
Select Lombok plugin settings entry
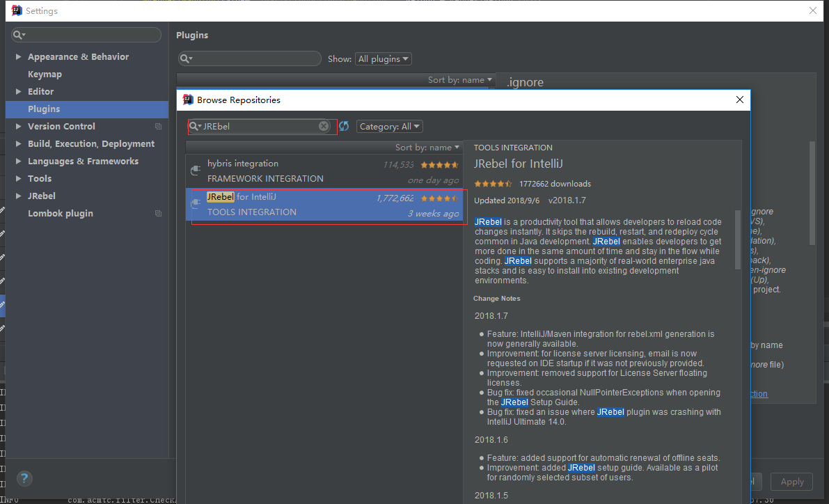coord(60,214)
